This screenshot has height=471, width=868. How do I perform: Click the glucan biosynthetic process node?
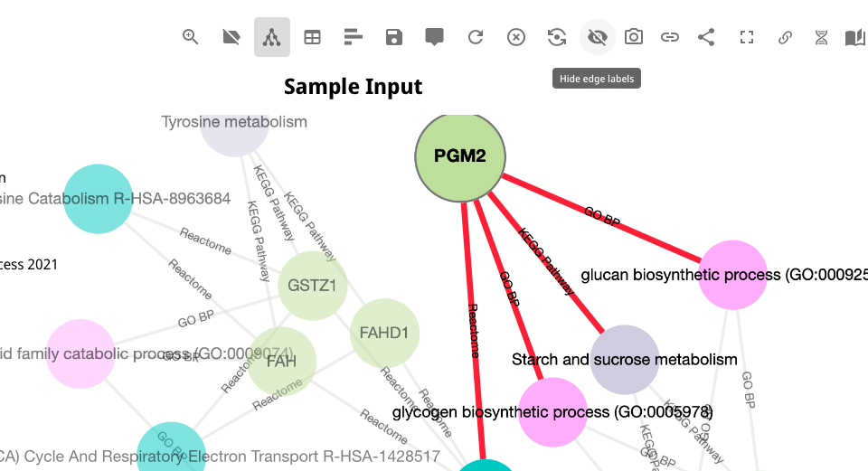pyautogui.click(x=733, y=275)
